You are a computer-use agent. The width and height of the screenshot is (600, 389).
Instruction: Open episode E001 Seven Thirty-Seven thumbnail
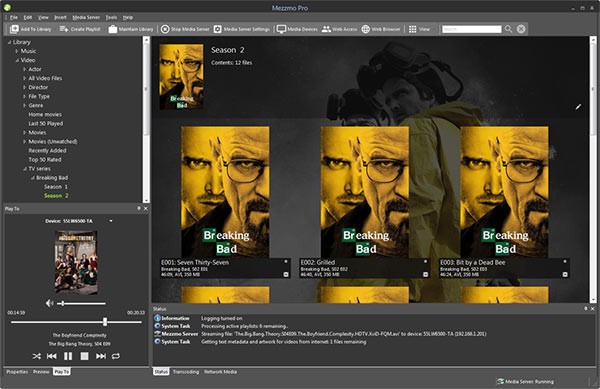[x=225, y=192]
